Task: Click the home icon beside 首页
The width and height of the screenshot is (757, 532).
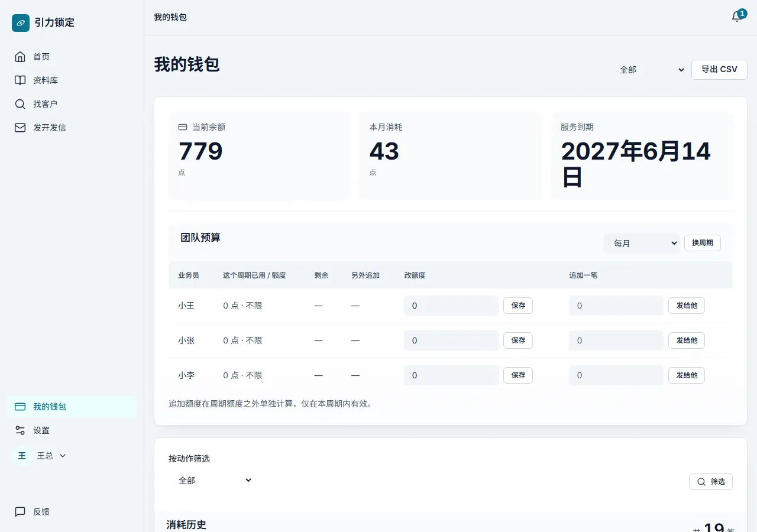Action: click(20, 57)
